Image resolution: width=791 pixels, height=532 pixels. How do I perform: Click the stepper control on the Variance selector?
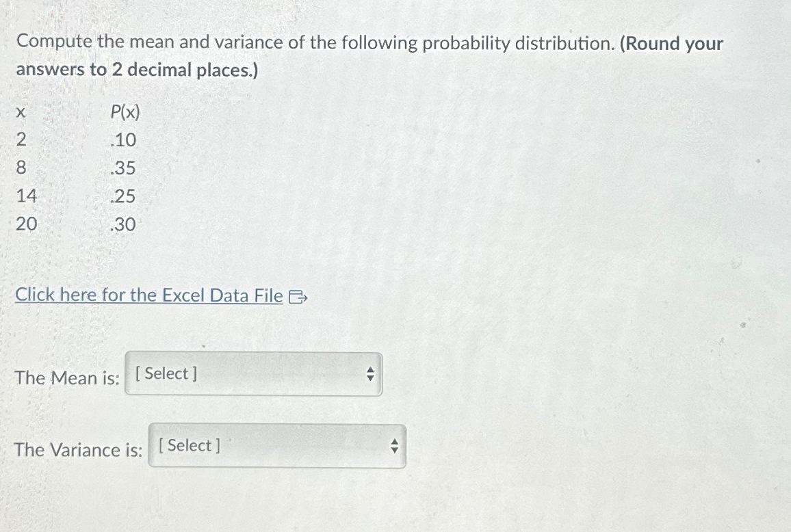(x=394, y=446)
